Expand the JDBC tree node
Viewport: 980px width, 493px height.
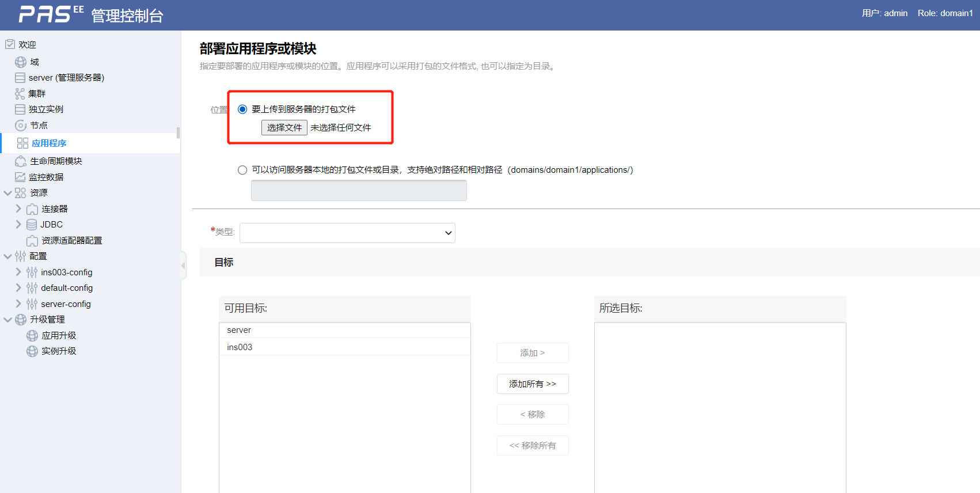coord(18,224)
